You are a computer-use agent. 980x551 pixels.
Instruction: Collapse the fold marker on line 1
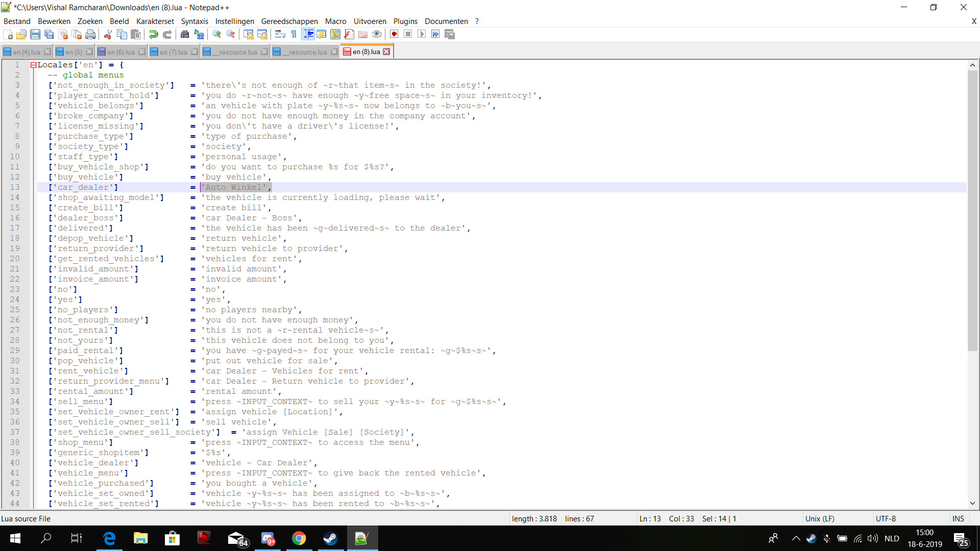point(33,65)
